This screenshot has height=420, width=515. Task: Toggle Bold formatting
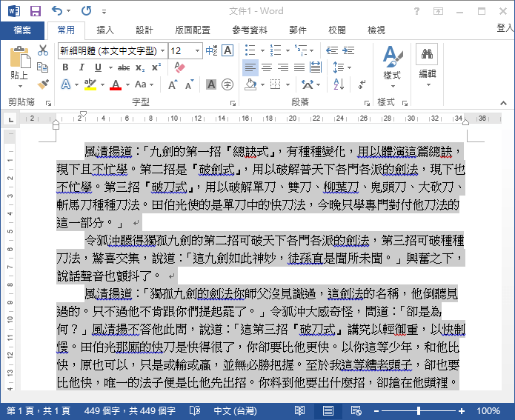click(x=65, y=67)
